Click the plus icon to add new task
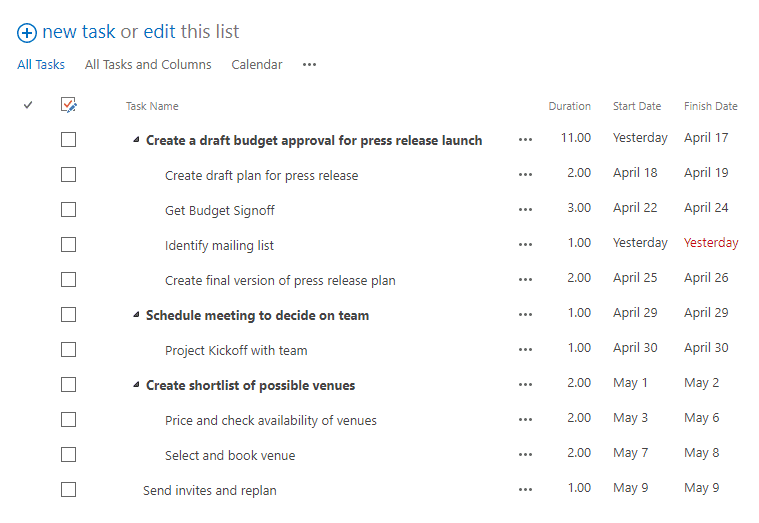This screenshot has height=523, width=759. click(27, 33)
